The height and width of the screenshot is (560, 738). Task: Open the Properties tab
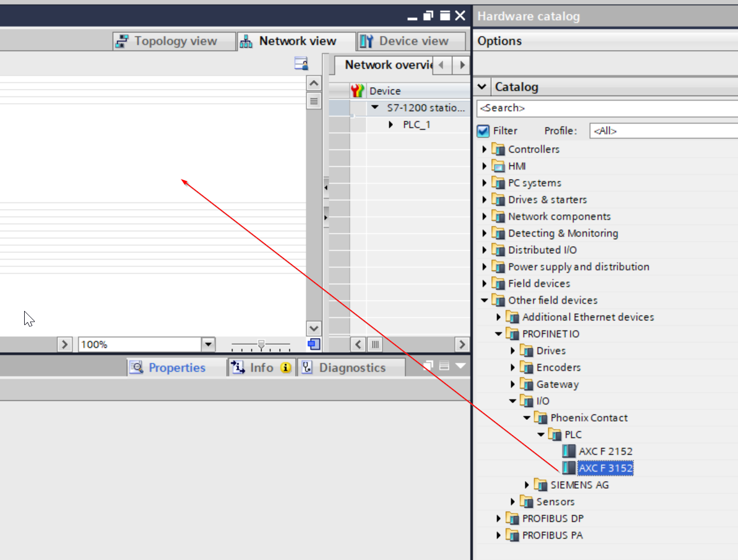[177, 367]
